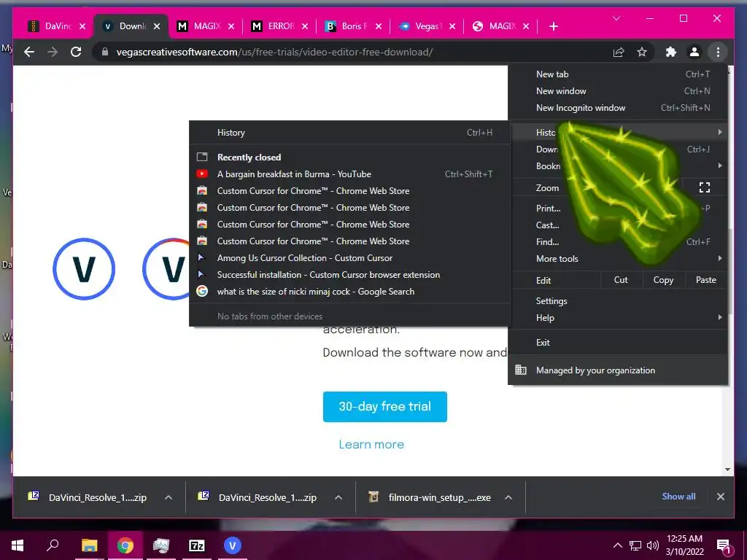Reload the page with the refresh icon
The width and height of the screenshot is (747, 560).
point(76,52)
